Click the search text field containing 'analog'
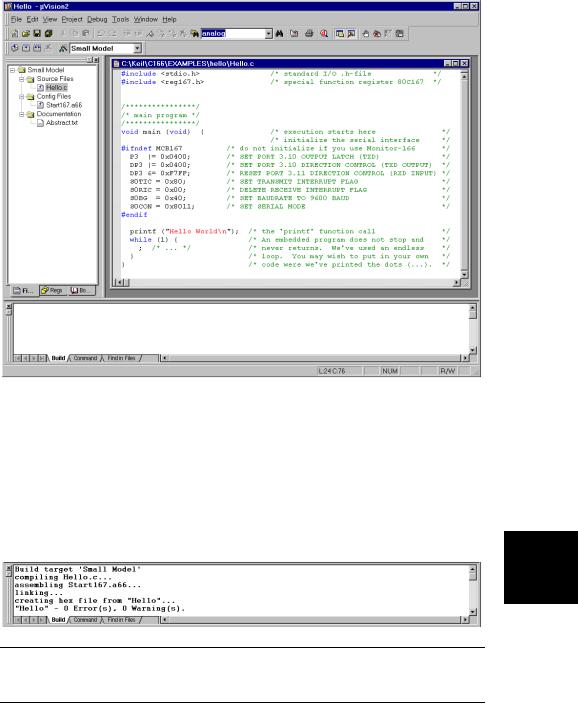The width and height of the screenshot is (578, 703). coord(232,34)
